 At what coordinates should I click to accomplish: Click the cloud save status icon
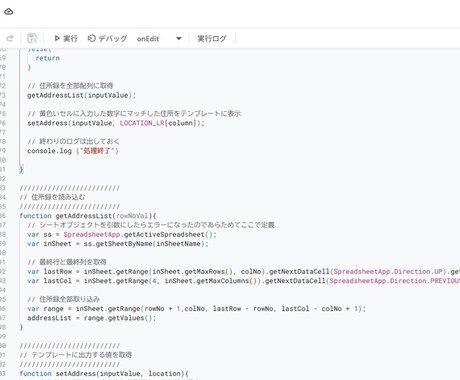(9, 12)
